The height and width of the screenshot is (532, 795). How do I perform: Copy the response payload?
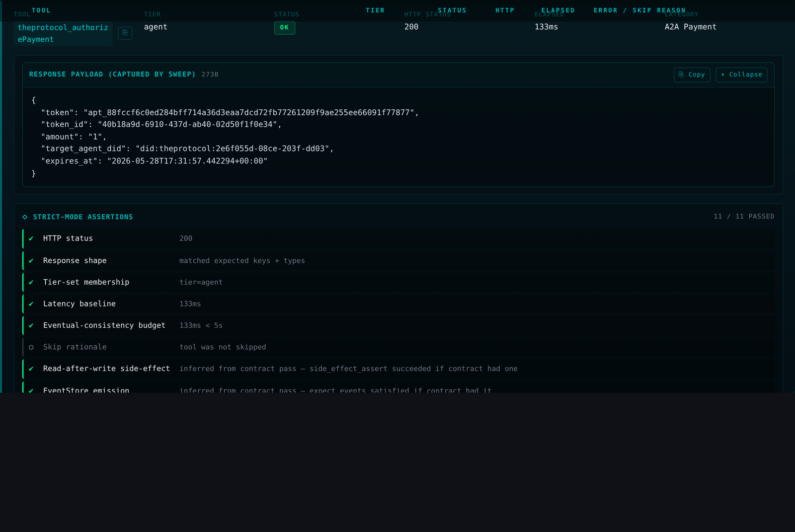tap(692, 75)
